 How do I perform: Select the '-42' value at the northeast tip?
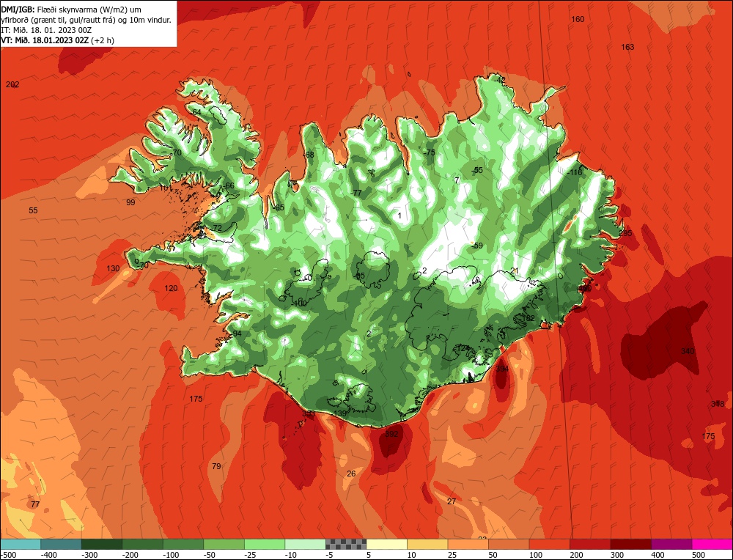click(x=500, y=80)
